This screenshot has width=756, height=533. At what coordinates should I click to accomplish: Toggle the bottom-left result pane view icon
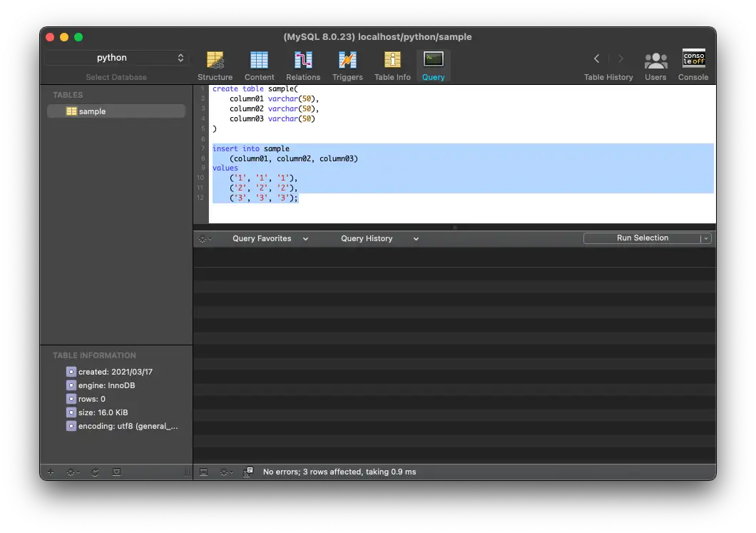[203, 472]
